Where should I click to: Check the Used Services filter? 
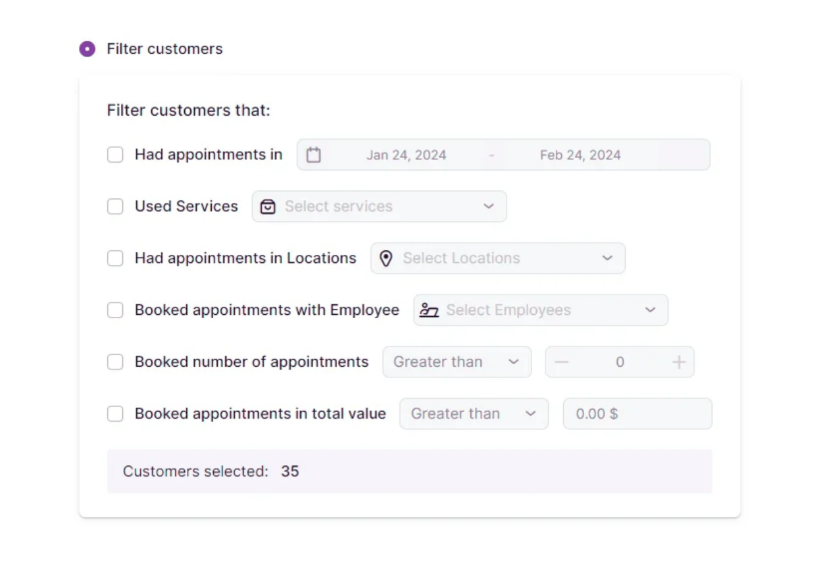click(x=115, y=207)
